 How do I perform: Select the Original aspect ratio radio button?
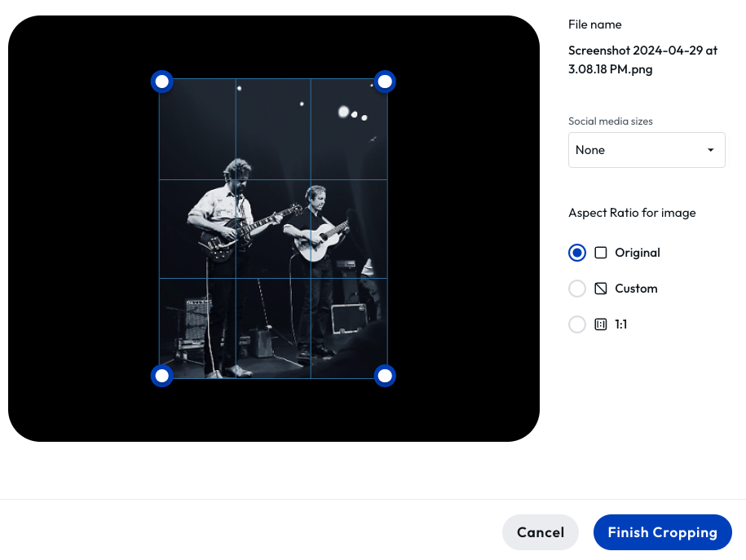point(577,253)
